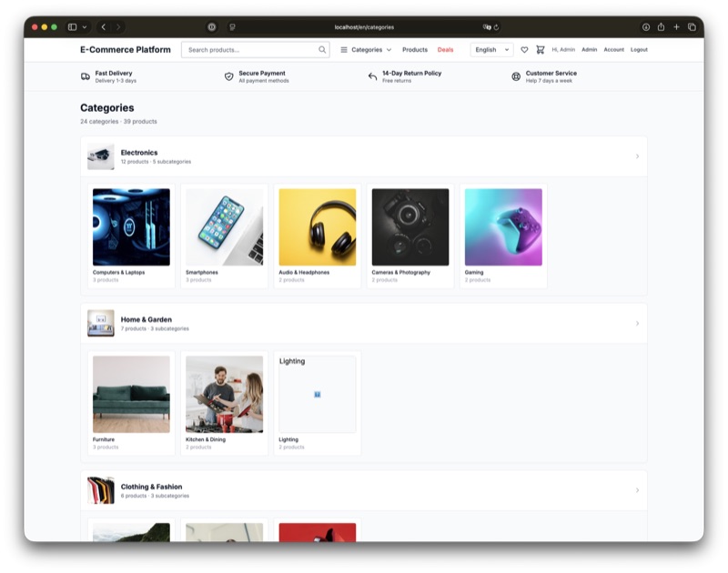Click the Clothing & Fashion header thumbnail
This screenshot has height=573, width=728.
click(101, 490)
